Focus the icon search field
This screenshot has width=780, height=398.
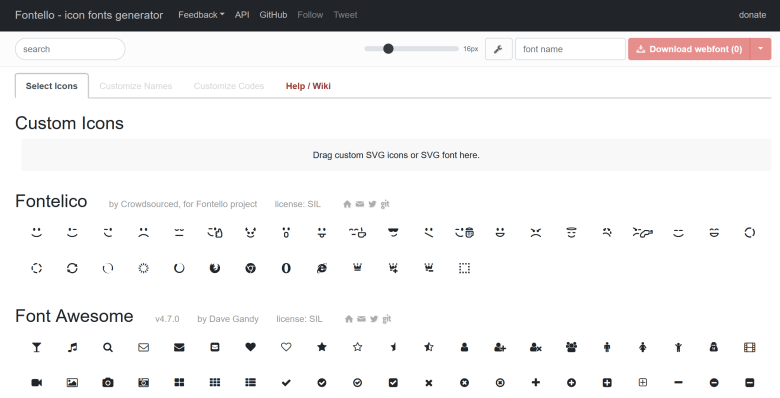70,49
